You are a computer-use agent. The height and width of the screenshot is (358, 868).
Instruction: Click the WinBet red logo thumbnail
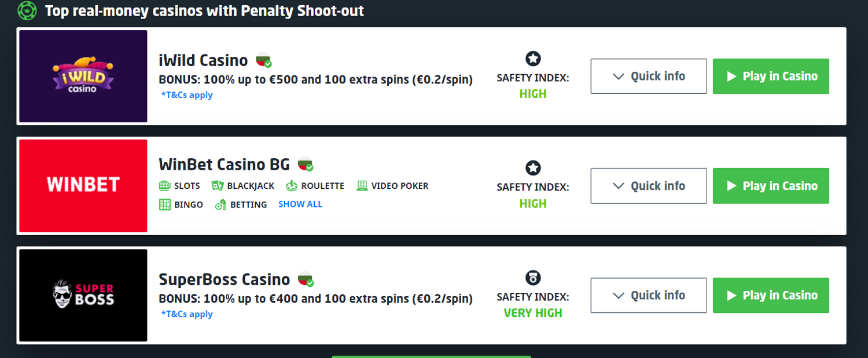pyautogui.click(x=83, y=185)
